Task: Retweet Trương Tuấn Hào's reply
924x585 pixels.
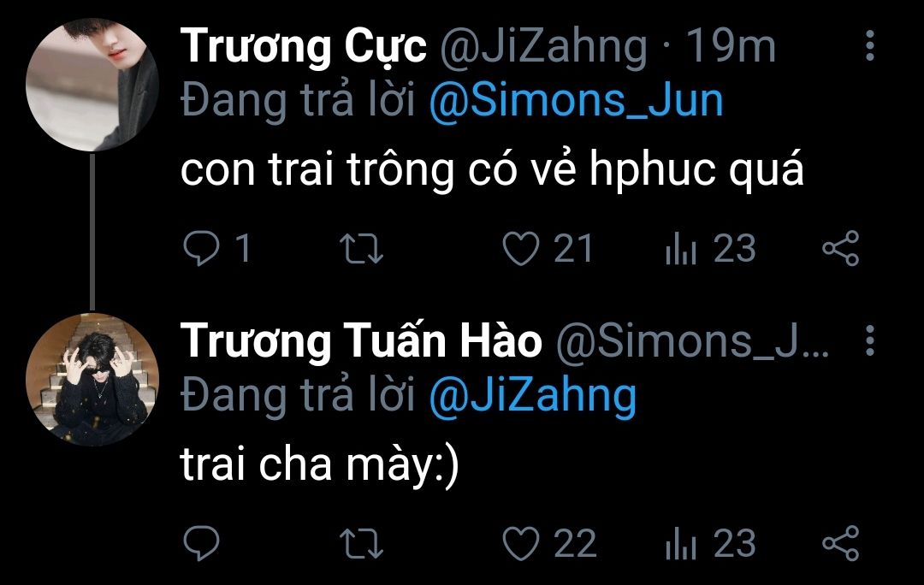Action: (x=363, y=543)
